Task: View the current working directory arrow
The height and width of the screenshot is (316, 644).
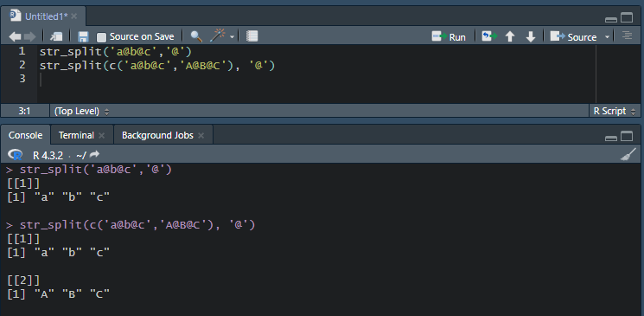Action: pyautogui.click(x=94, y=155)
